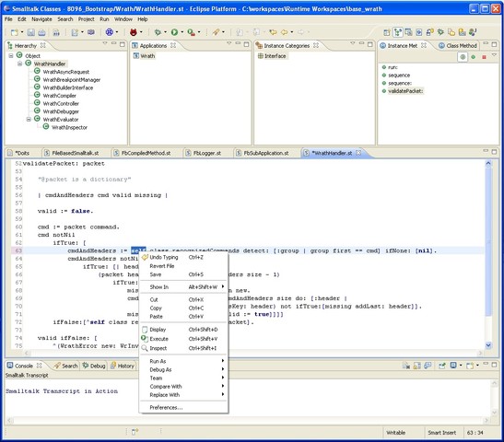
Task: Choose Undo Typing in context menu
Action: pyautogui.click(x=183, y=257)
